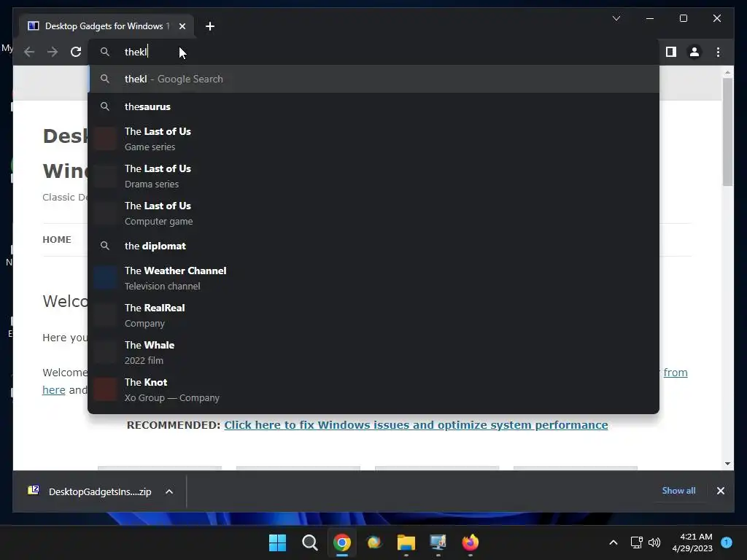The image size is (747, 560).
Task: Select The Weather Channel suggestion
Action: pyautogui.click(x=373, y=278)
